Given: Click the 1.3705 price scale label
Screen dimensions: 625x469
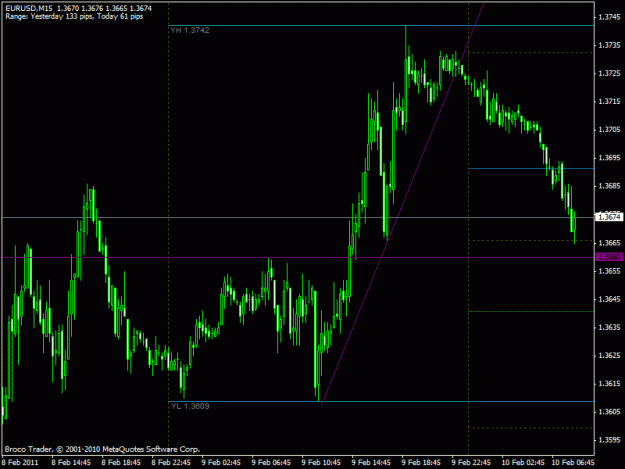Looking at the screenshot, I should [x=609, y=130].
